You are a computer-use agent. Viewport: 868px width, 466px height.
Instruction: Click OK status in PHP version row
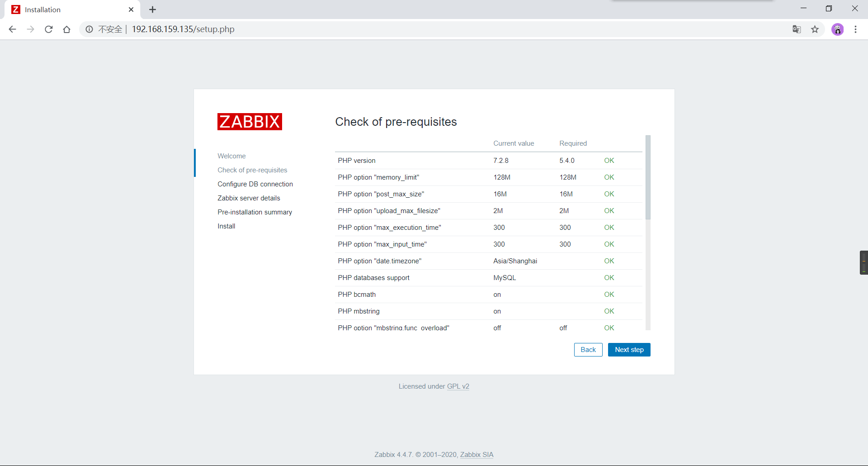(x=609, y=161)
